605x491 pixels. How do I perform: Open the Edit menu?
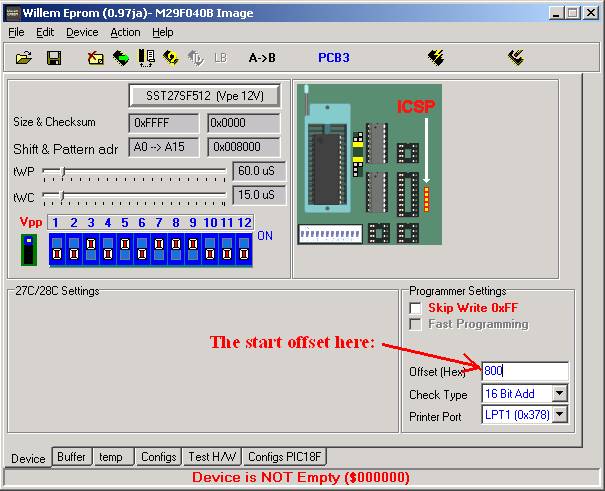[45, 32]
